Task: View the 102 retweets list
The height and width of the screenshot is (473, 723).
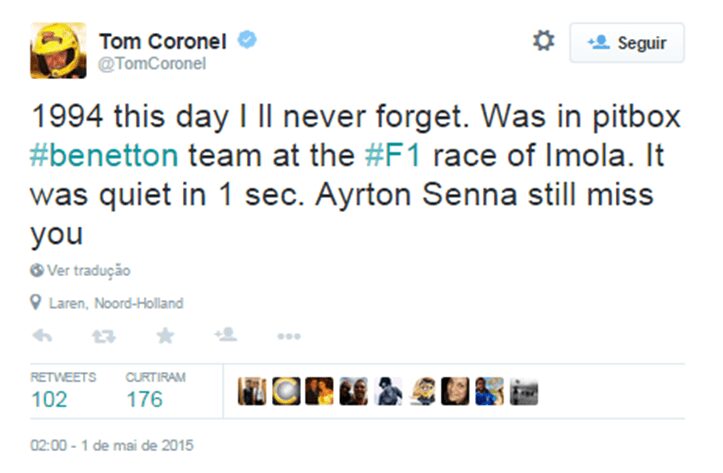Action: coord(50,399)
